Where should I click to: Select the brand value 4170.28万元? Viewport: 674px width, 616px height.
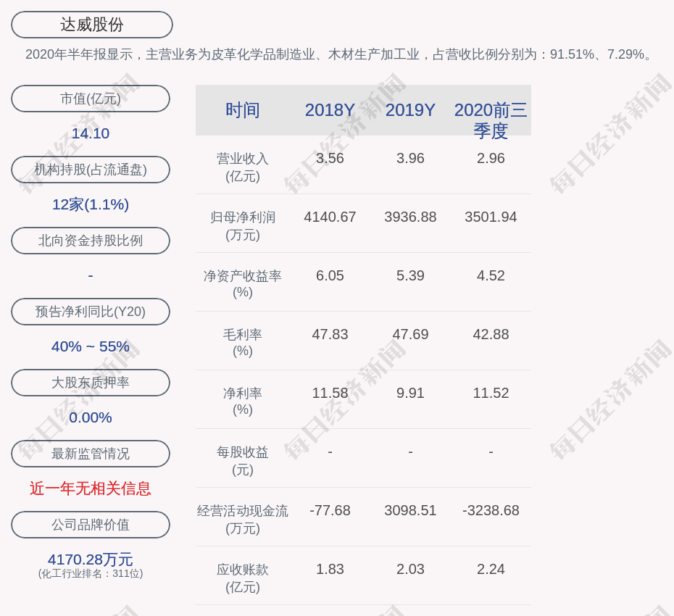point(91,559)
